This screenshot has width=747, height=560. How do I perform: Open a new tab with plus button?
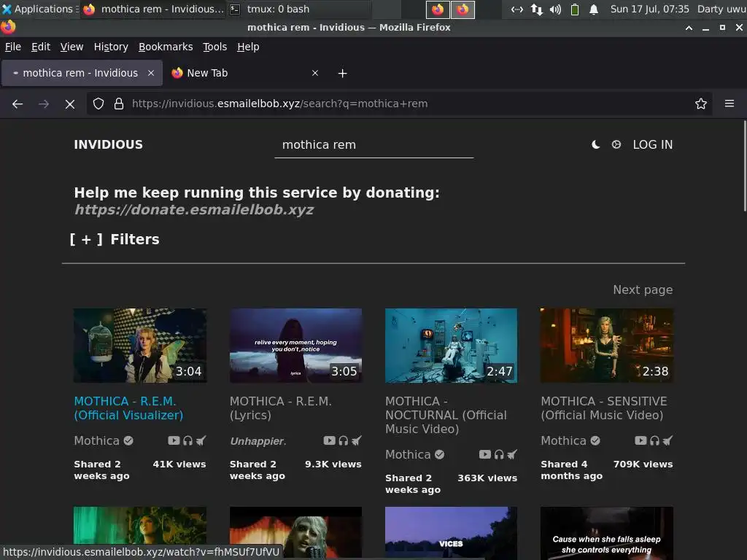coord(343,74)
